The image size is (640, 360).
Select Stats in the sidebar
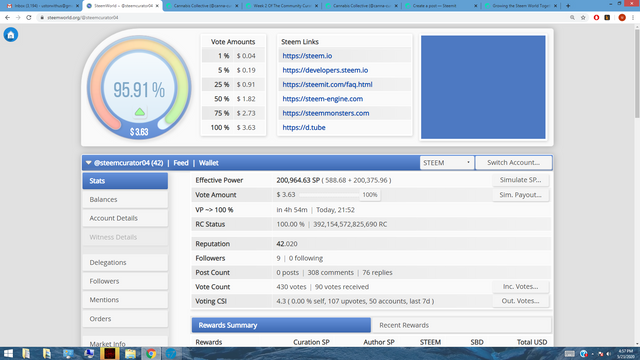coord(125,181)
